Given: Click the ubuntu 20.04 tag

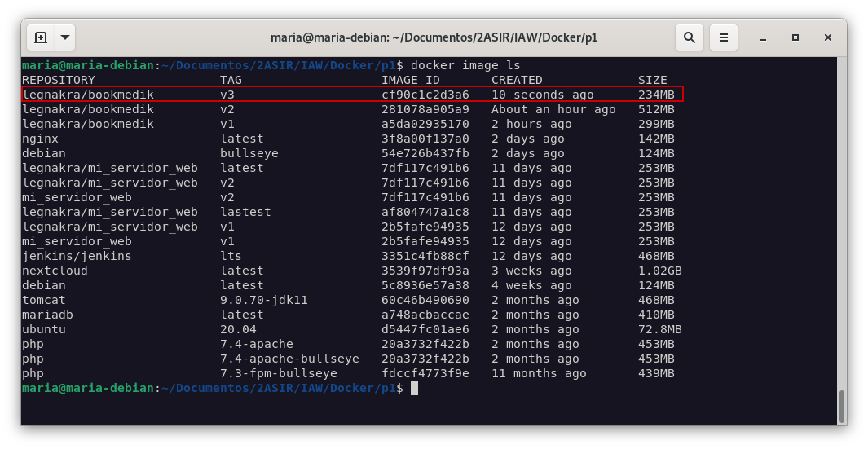Looking at the screenshot, I should pos(238,329).
